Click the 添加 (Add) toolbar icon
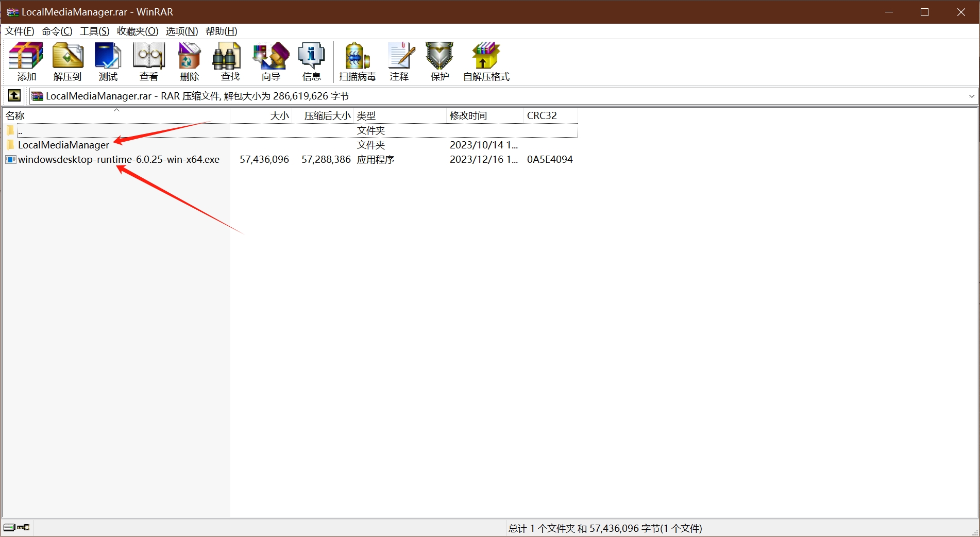Image resolution: width=980 pixels, height=537 pixels. [26, 56]
